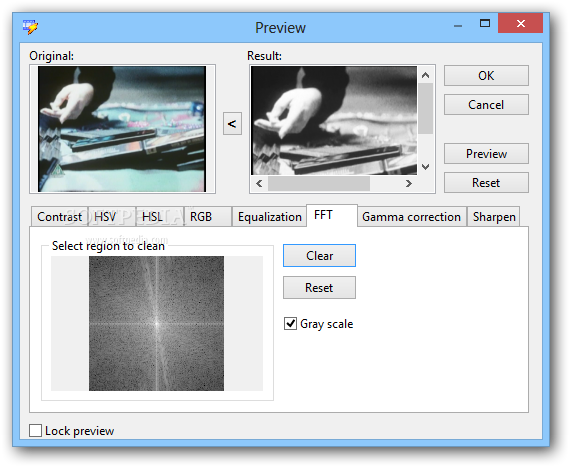Click the FFT spectrum image center

click(156, 323)
